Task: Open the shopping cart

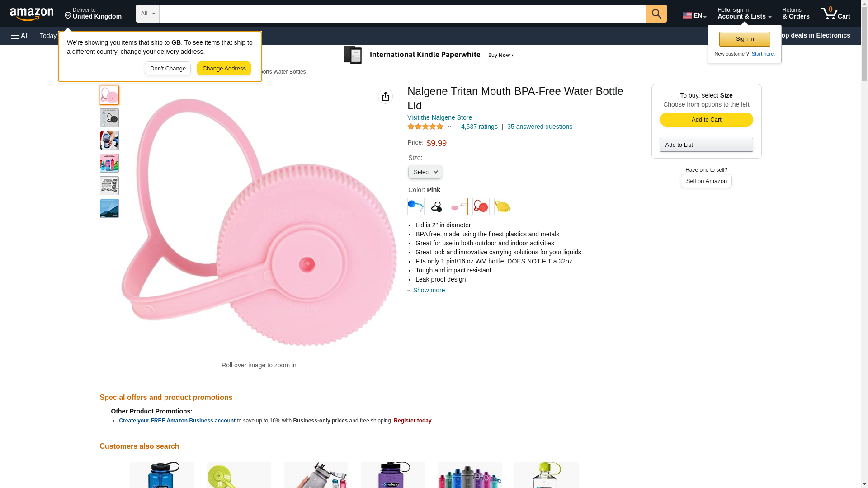Action: click(x=835, y=14)
